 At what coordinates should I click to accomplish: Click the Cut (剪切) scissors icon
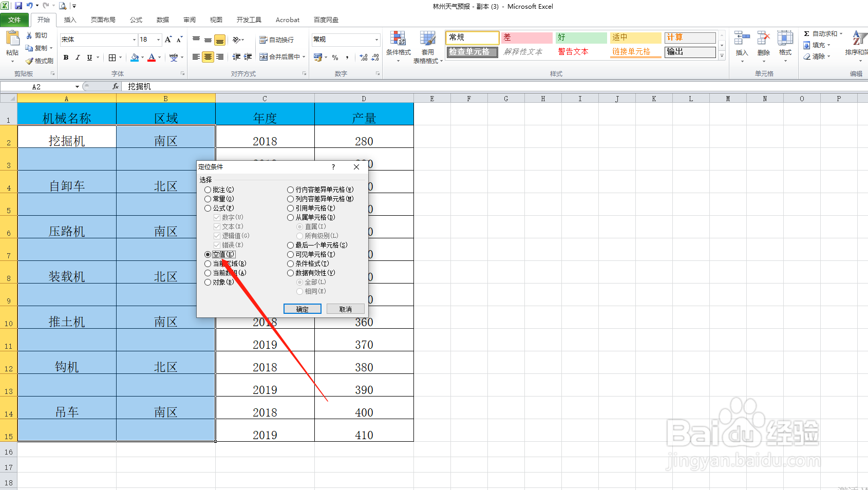coord(29,35)
